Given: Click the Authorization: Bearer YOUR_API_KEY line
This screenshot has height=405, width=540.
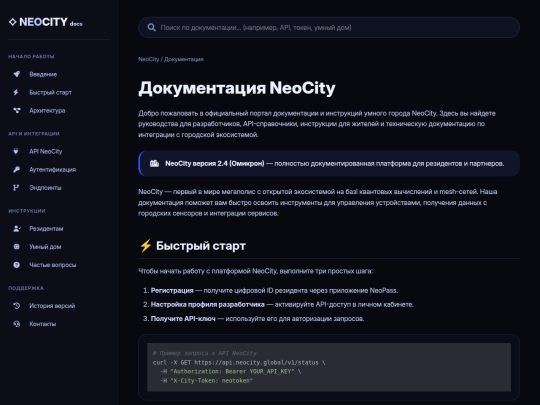Looking at the screenshot, I should tap(230, 372).
